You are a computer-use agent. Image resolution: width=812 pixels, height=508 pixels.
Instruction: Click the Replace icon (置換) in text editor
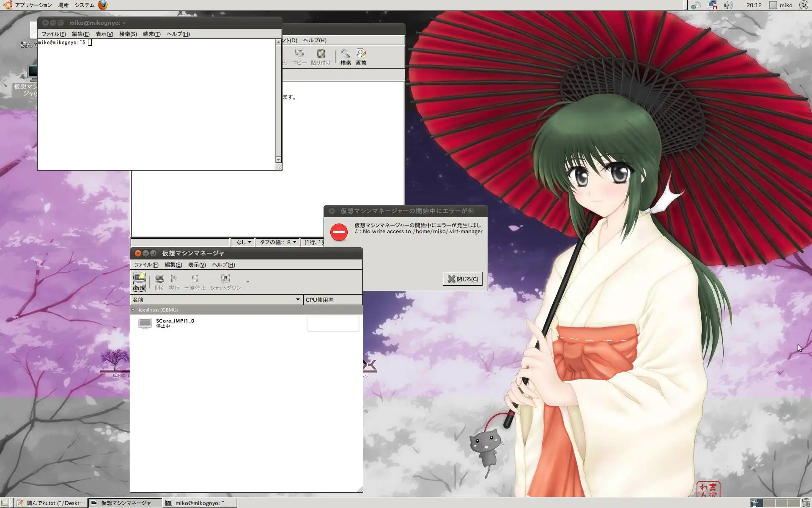tap(361, 57)
